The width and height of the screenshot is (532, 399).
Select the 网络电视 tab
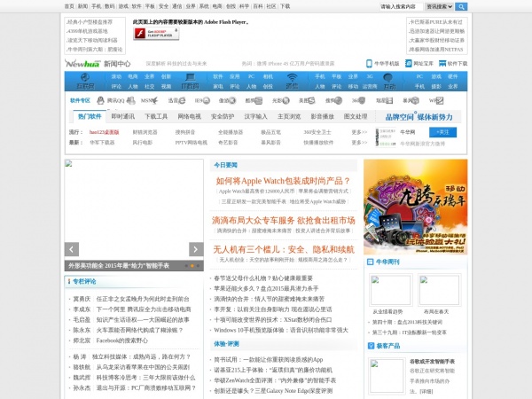tap(190, 116)
